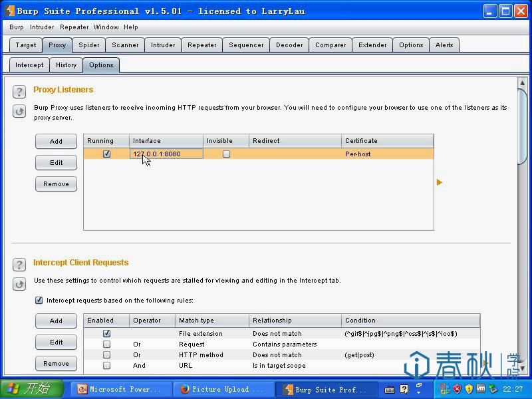Screen dimensions: 532x399
Task: Click the Condition column header
Action: [x=410, y=321]
